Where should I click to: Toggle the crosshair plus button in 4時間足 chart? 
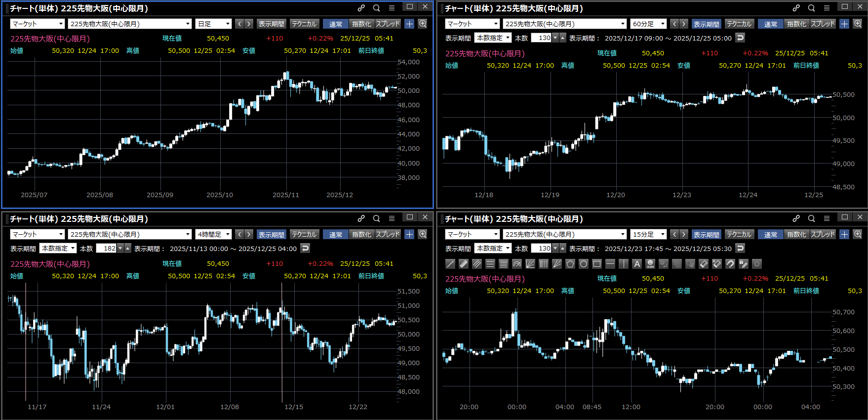(x=409, y=234)
